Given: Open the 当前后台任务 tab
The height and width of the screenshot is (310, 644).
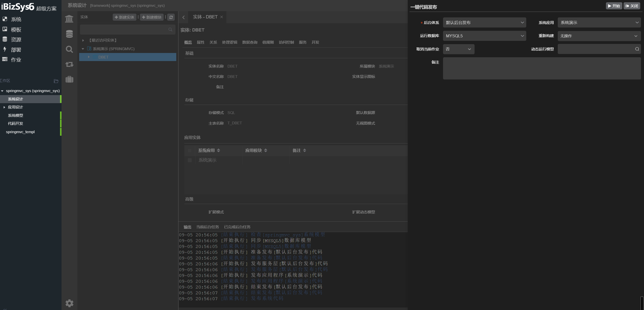Looking at the screenshot, I should pos(208,227).
